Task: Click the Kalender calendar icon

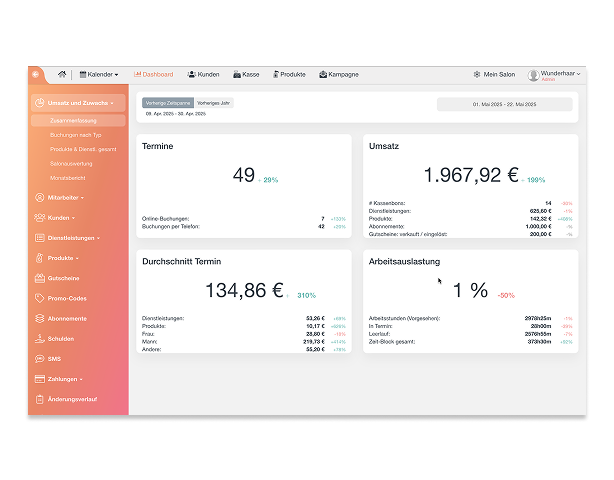Action: point(83,74)
